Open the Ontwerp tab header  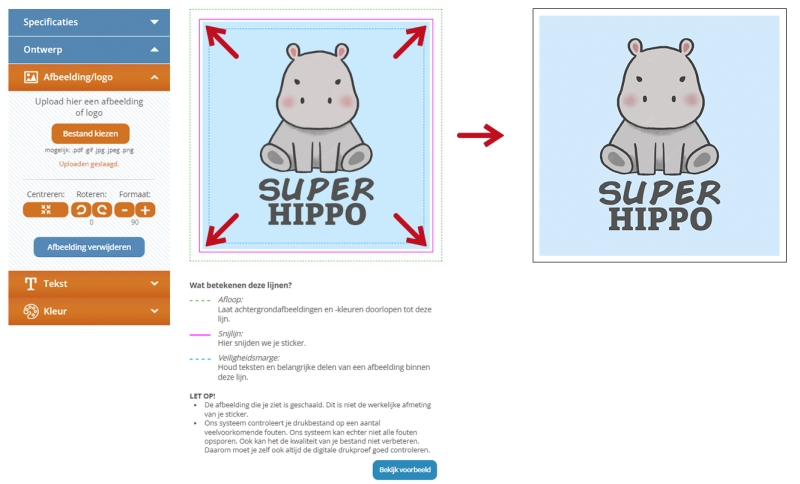tap(89, 49)
